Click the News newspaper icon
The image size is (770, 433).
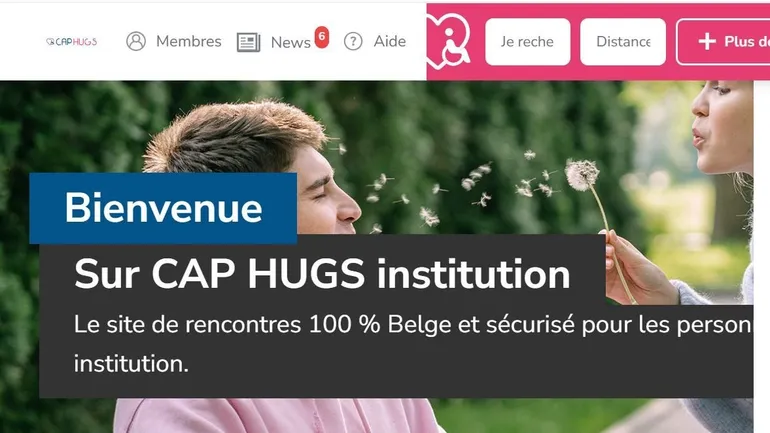point(248,42)
